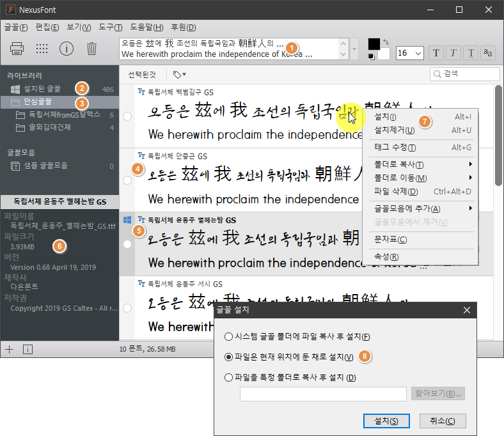This screenshot has height=436, width=504.
Task: Choose 속성(R) from context menu
Action: 420,257
